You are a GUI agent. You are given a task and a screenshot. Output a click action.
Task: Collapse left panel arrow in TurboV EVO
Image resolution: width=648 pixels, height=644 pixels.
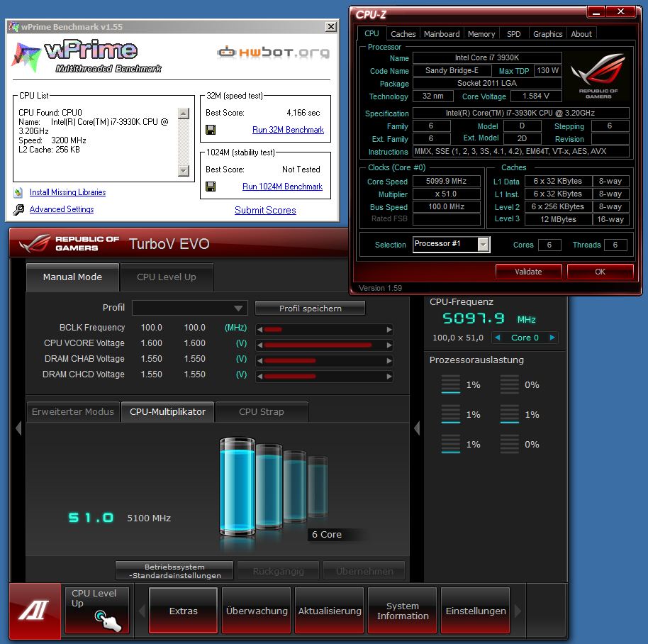coord(18,428)
